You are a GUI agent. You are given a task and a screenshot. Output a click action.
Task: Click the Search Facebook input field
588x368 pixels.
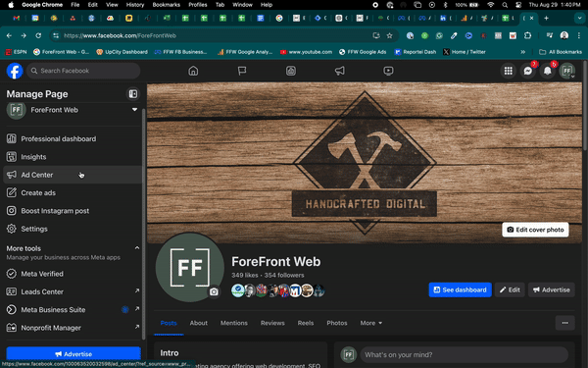click(x=83, y=71)
